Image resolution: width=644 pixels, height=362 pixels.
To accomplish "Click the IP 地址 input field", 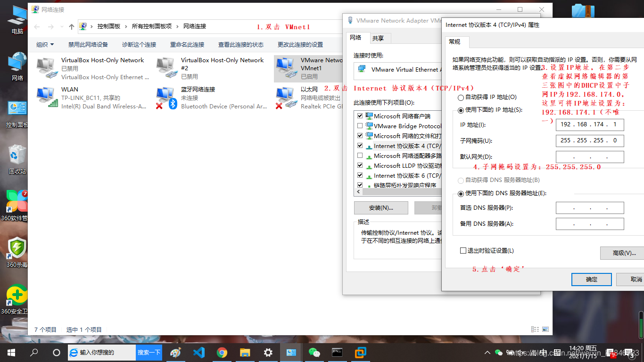I will (590, 124).
